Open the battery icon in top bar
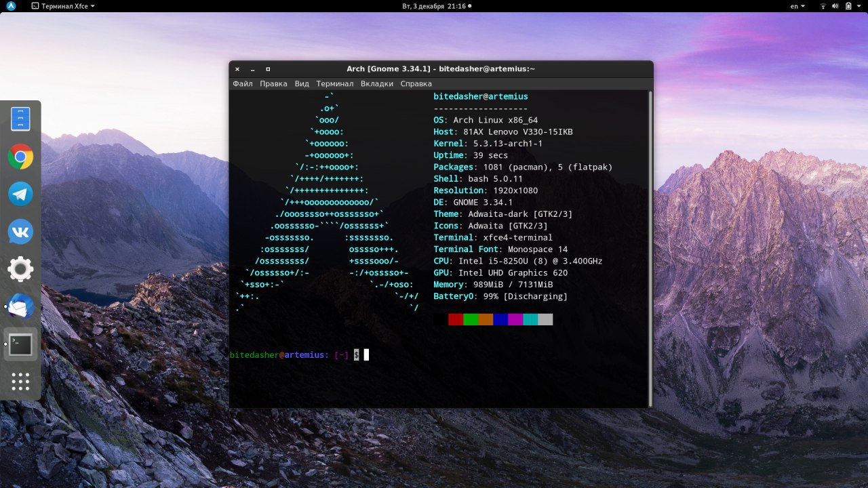The height and width of the screenshot is (488, 868). click(x=848, y=5)
